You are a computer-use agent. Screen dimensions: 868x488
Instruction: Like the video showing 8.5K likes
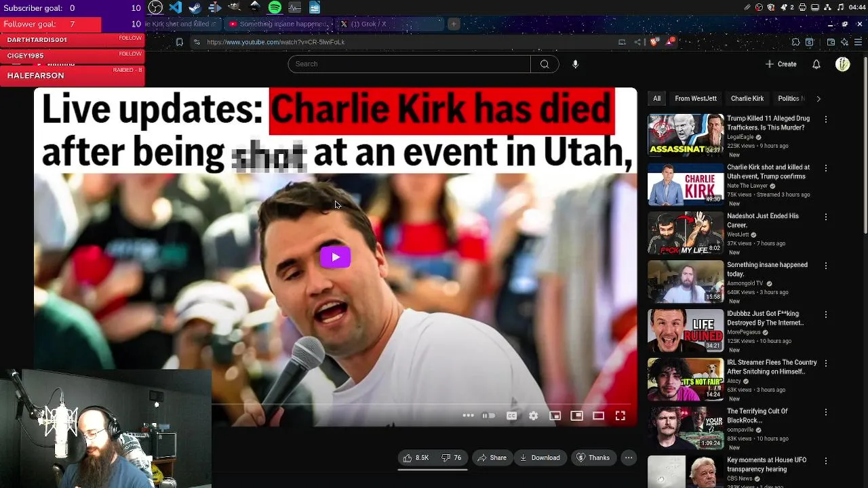416,457
